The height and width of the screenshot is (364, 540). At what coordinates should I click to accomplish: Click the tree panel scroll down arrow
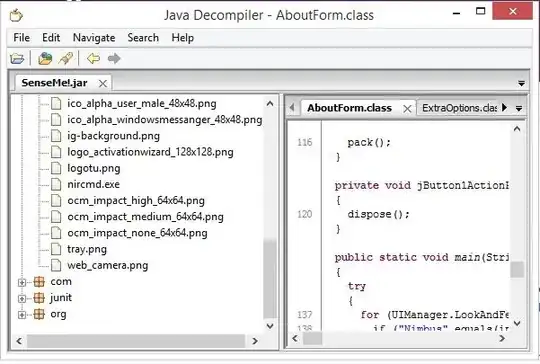[x=270, y=325]
